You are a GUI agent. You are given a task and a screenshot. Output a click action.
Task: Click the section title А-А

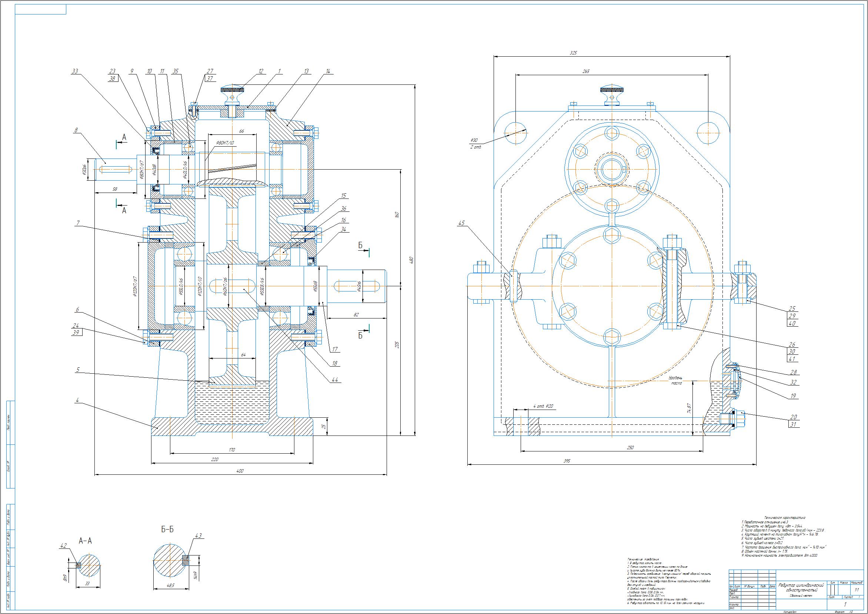click(85, 541)
